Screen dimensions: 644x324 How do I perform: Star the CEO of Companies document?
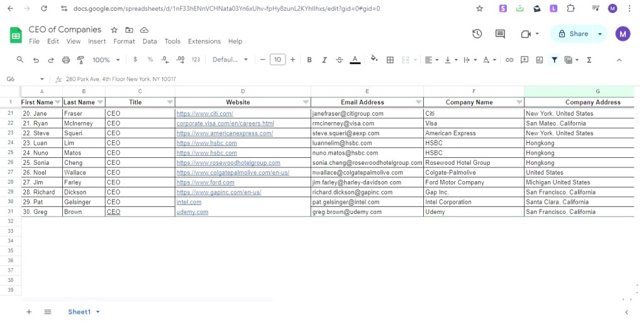114,30
